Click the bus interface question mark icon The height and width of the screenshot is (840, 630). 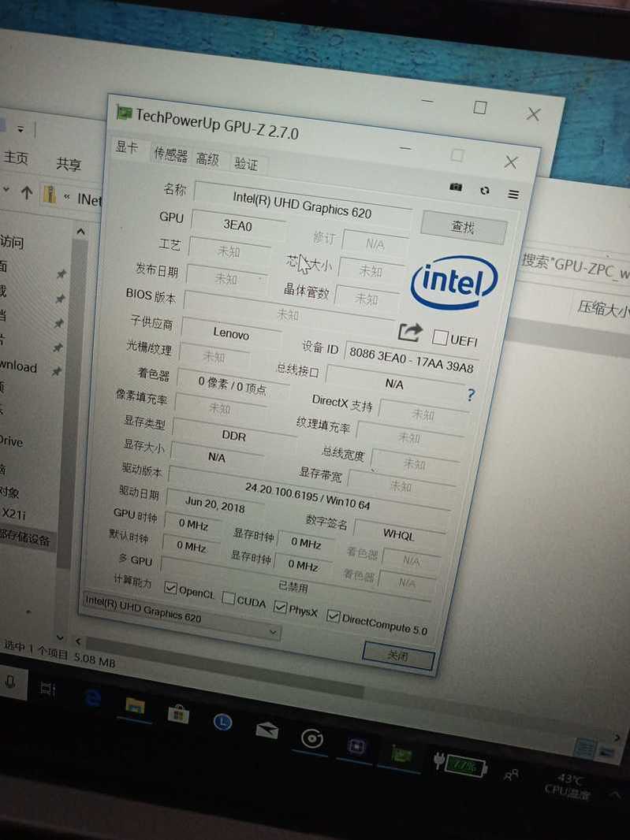pos(471,395)
